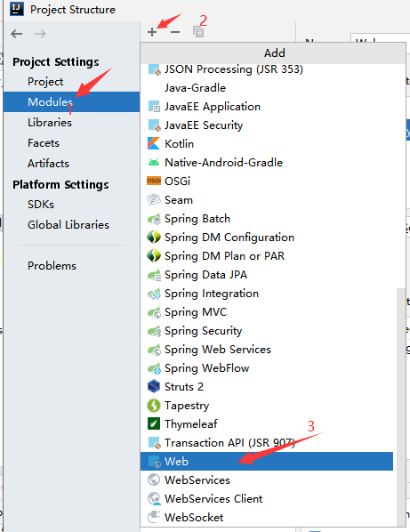Click the WebServices Client icon
This screenshot has height=532, width=410.
(154, 498)
